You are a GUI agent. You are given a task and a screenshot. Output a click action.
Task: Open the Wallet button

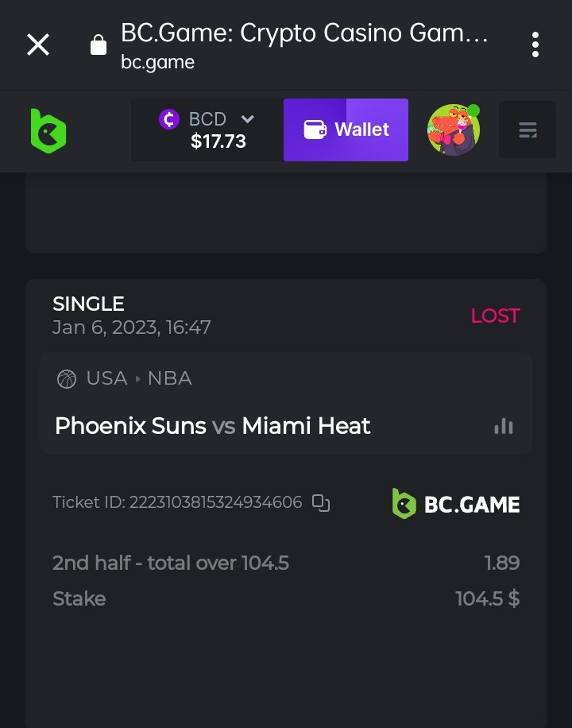click(346, 130)
